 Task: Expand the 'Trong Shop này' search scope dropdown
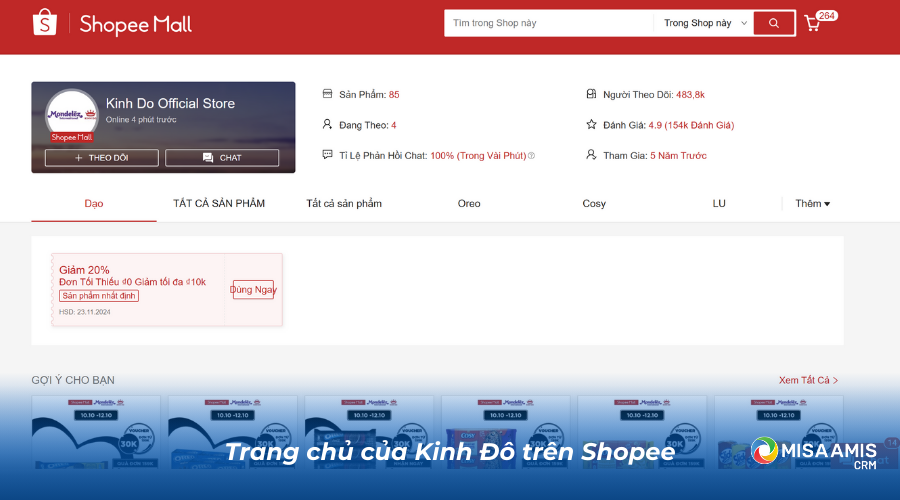[705, 23]
